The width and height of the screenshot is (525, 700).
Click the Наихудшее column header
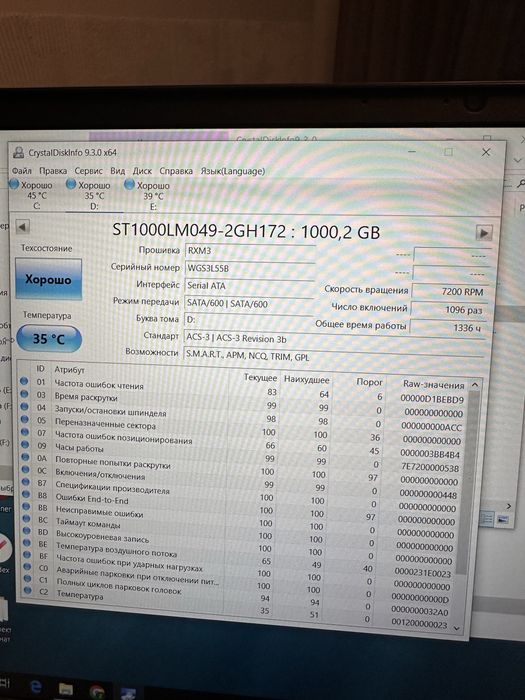pos(307,380)
